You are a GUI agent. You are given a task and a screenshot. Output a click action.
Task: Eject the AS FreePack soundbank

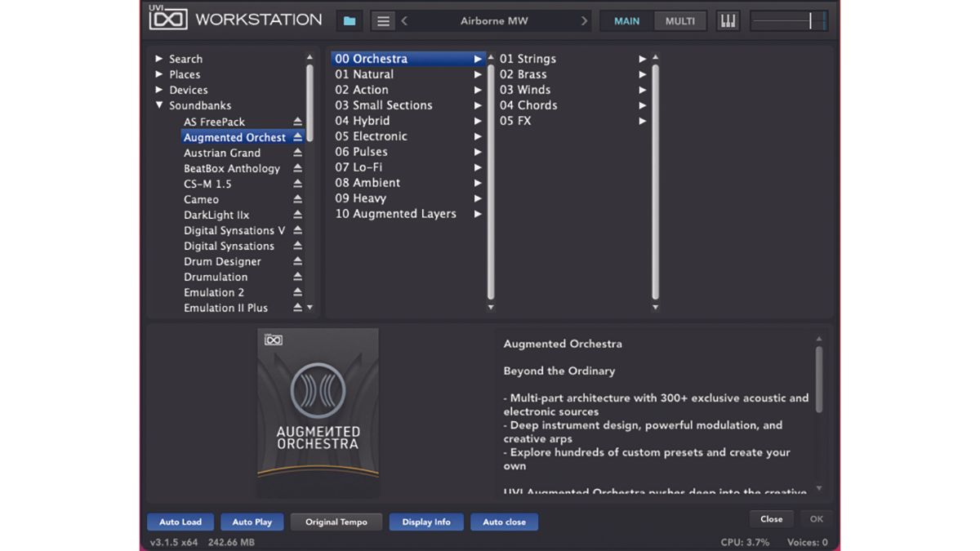click(x=297, y=122)
